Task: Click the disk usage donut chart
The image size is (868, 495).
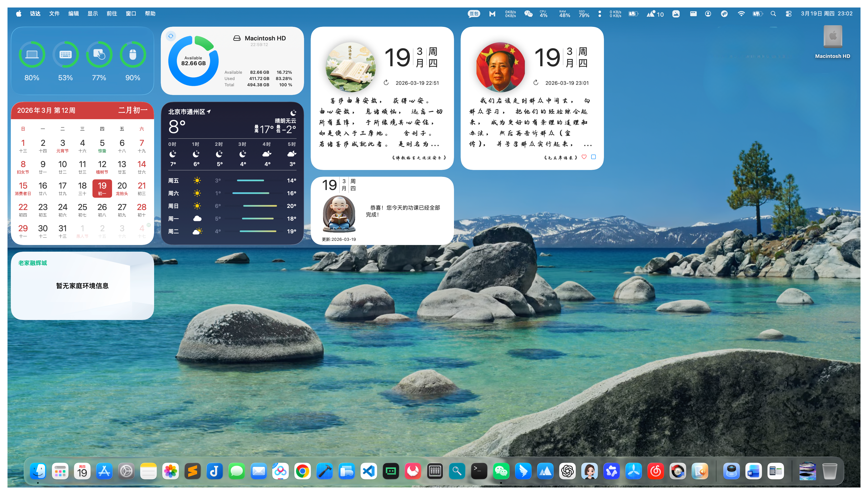Action: coord(193,61)
